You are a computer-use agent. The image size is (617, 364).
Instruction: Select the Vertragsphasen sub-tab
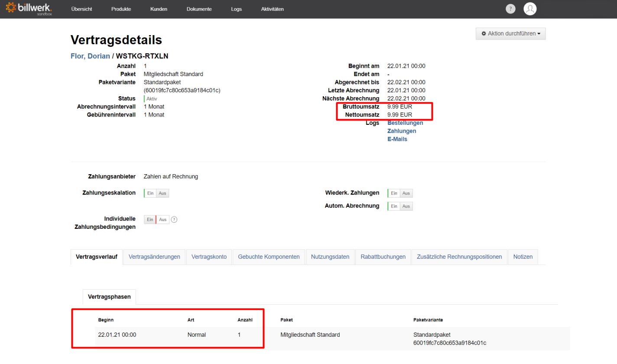pos(110,297)
